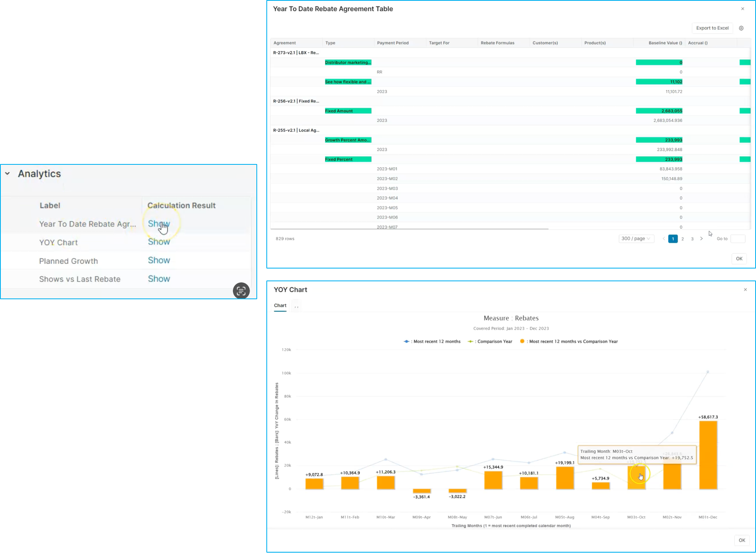
Task: Show the Planned Growth result
Action: pyautogui.click(x=159, y=260)
